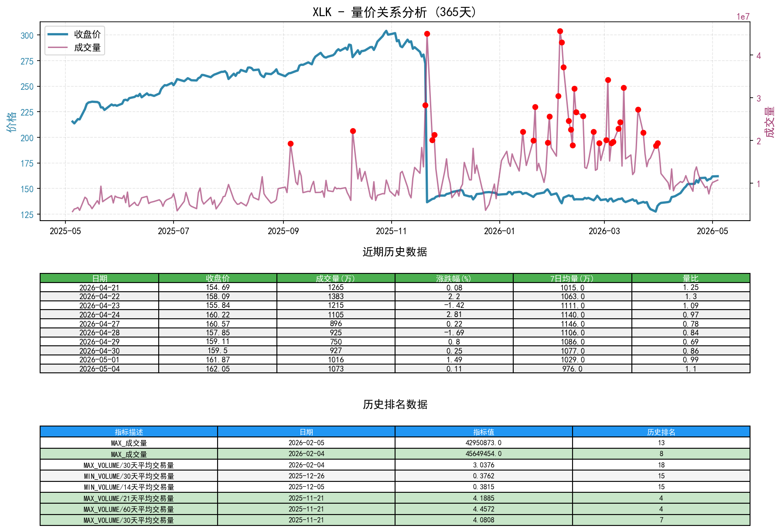
Task: Click the '历史排名数据' section heading
Action: (x=395, y=405)
